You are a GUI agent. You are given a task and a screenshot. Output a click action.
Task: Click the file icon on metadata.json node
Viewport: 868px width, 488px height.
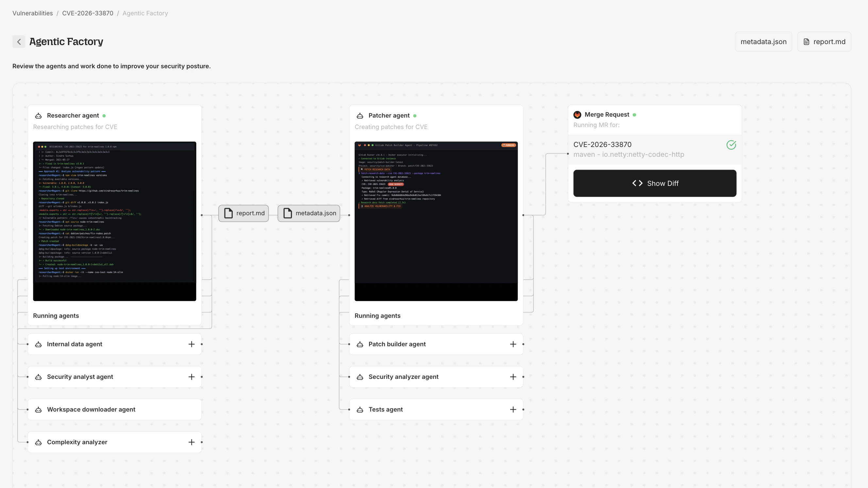[288, 213]
